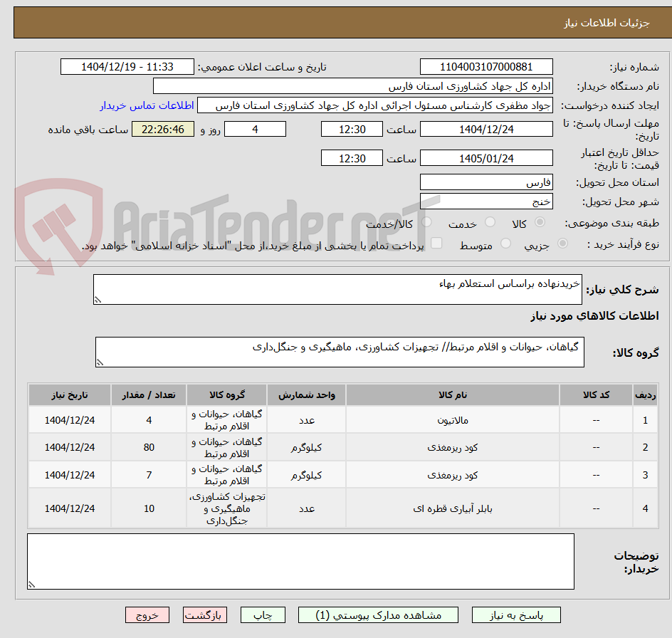
Task: Click the quantity 80 cell
Action: (x=149, y=447)
